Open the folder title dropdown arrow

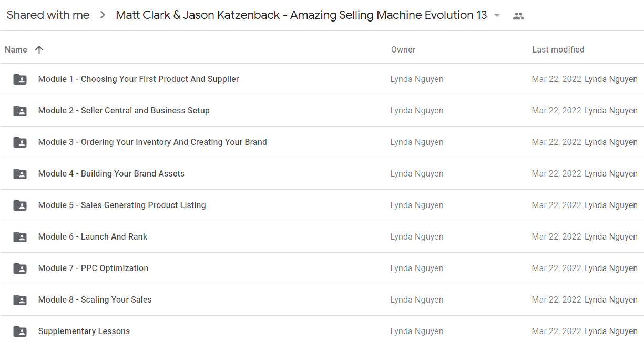(x=497, y=15)
